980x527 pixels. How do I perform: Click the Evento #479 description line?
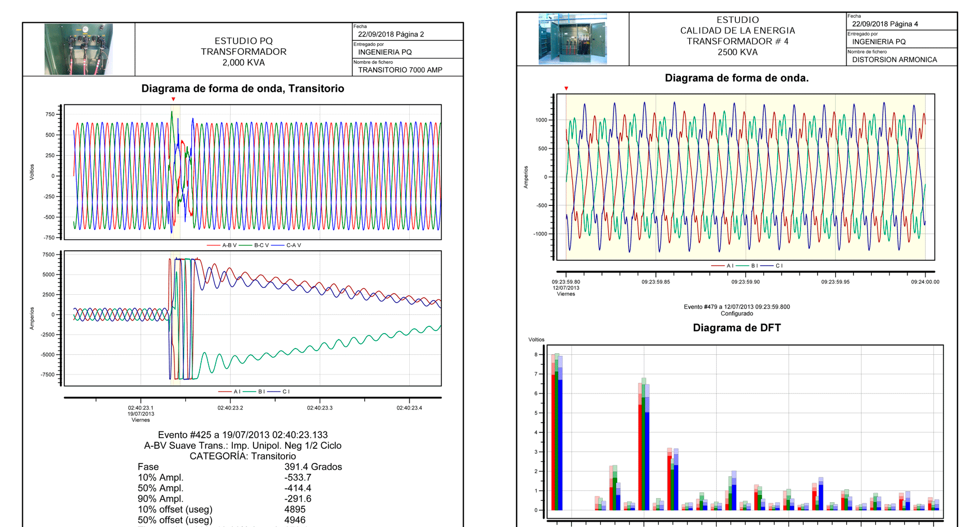pos(736,307)
